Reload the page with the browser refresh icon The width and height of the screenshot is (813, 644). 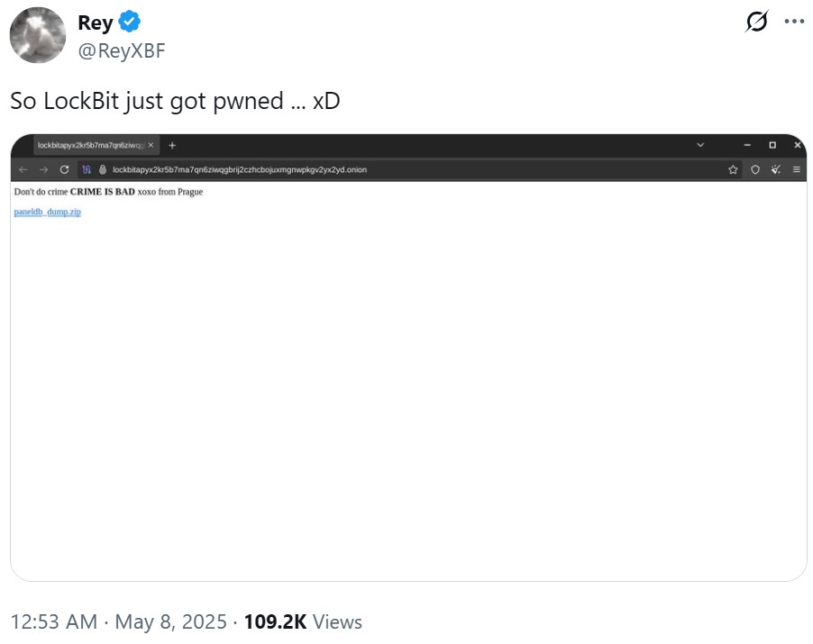[64, 169]
